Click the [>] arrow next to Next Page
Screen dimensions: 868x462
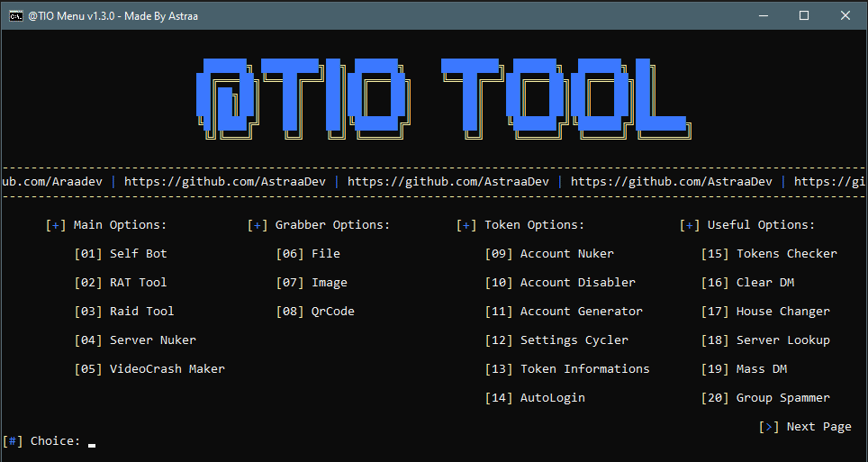[x=769, y=427]
